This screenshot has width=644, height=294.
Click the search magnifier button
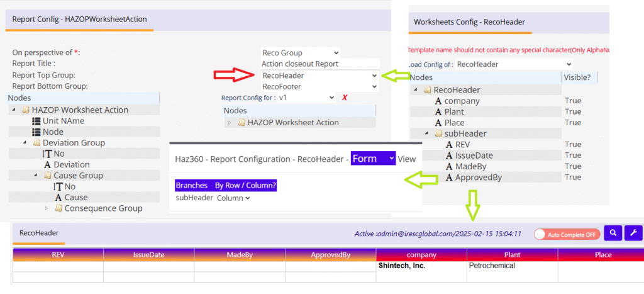coord(613,234)
